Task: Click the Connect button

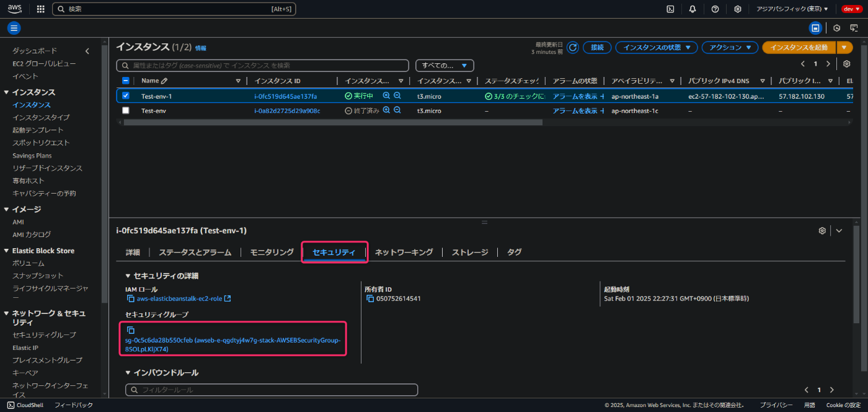Action: point(597,47)
